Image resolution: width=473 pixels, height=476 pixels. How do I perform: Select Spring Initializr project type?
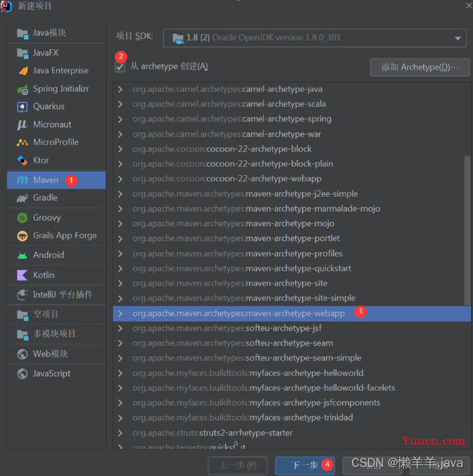[x=56, y=89]
